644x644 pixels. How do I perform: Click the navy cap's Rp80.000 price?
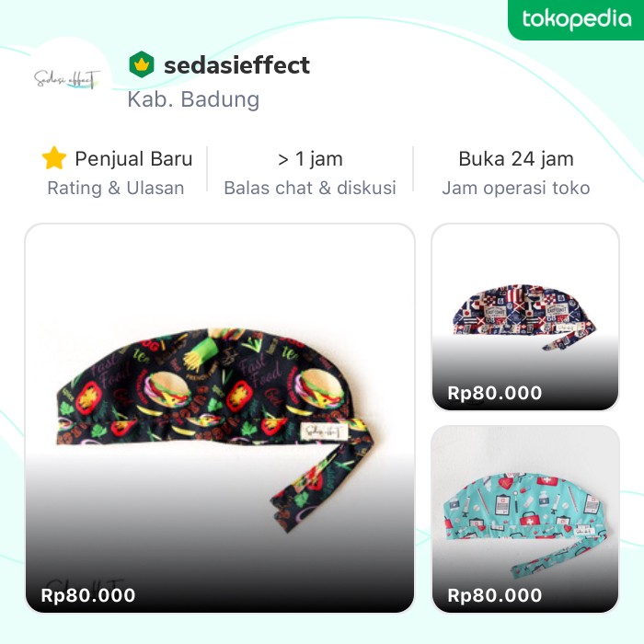click(x=495, y=393)
